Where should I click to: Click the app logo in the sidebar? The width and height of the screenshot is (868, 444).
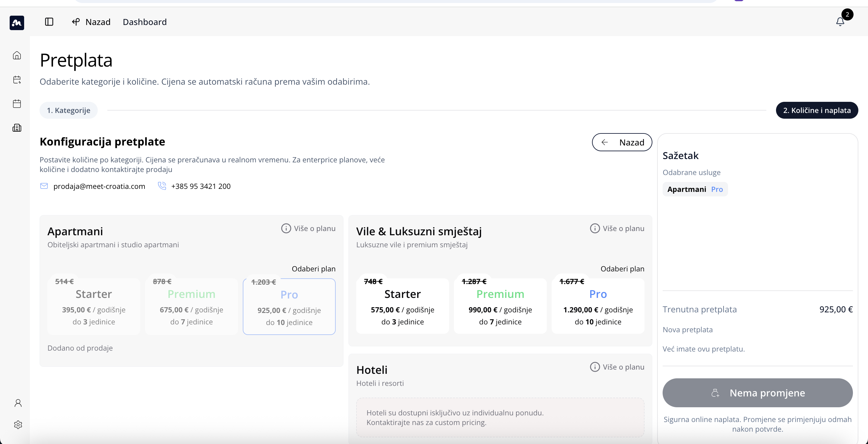pyautogui.click(x=17, y=23)
